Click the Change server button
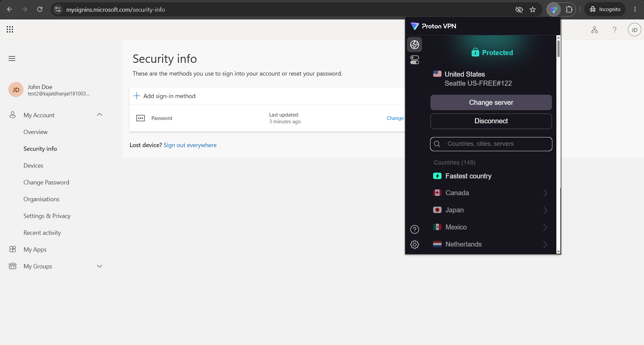This screenshot has width=644, height=345. pos(491,102)
